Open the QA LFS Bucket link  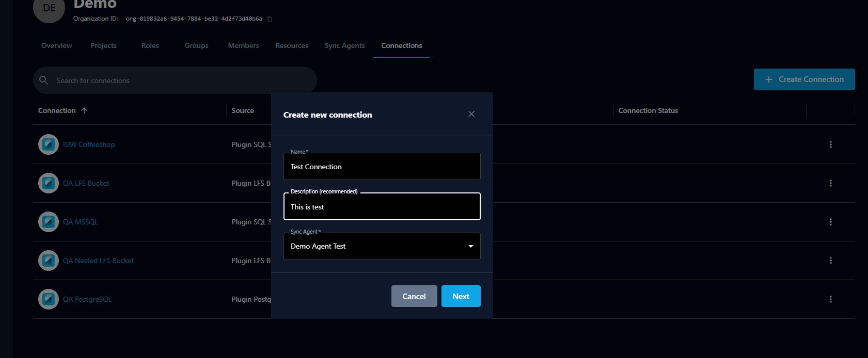[86, 183]
